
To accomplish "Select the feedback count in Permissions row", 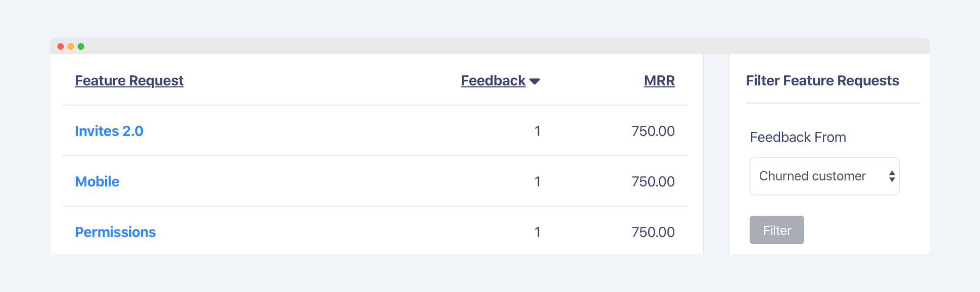I will point(537,232).
